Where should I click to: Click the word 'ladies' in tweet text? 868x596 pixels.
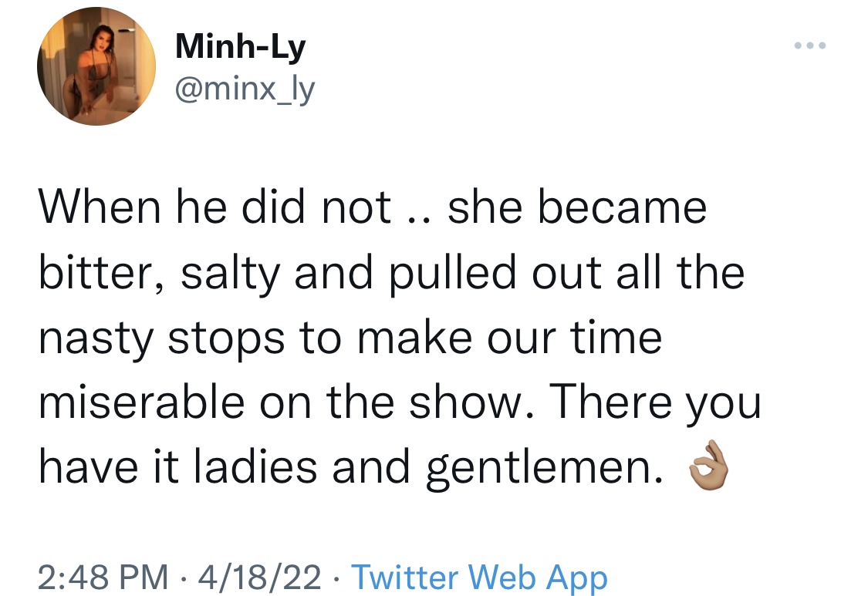click(255, 466)
